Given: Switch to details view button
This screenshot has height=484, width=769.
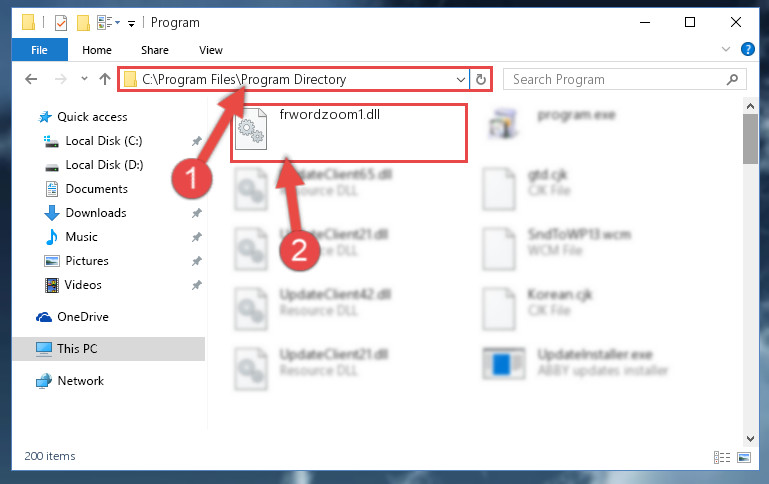Looking at the screenshot, I should (722, 458).
